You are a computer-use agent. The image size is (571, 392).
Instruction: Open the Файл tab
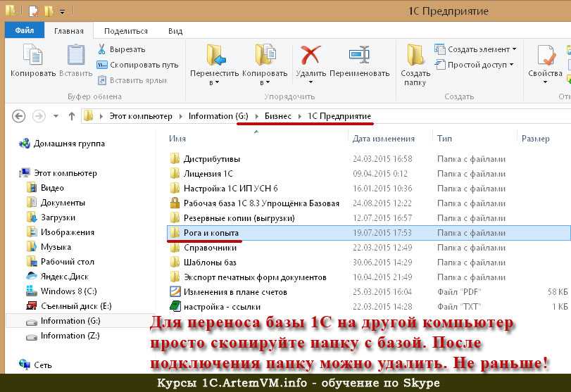click(25, 30)
